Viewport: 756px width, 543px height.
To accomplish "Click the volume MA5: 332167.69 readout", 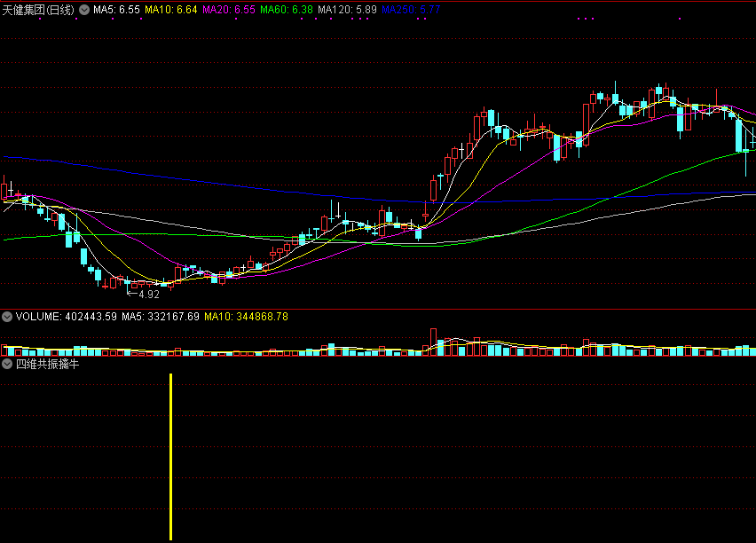I will (161, 317).
